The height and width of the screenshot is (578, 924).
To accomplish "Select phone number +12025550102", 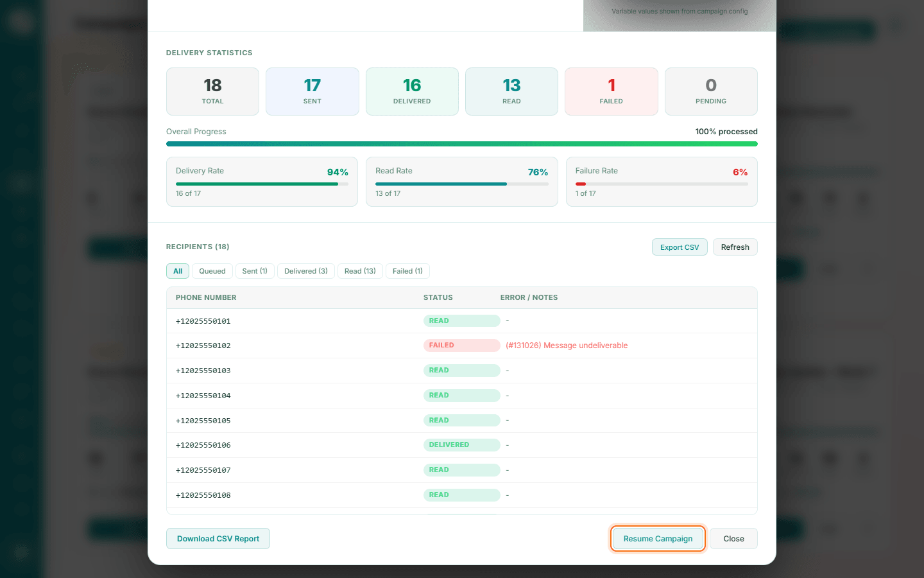I will point(203,346).
